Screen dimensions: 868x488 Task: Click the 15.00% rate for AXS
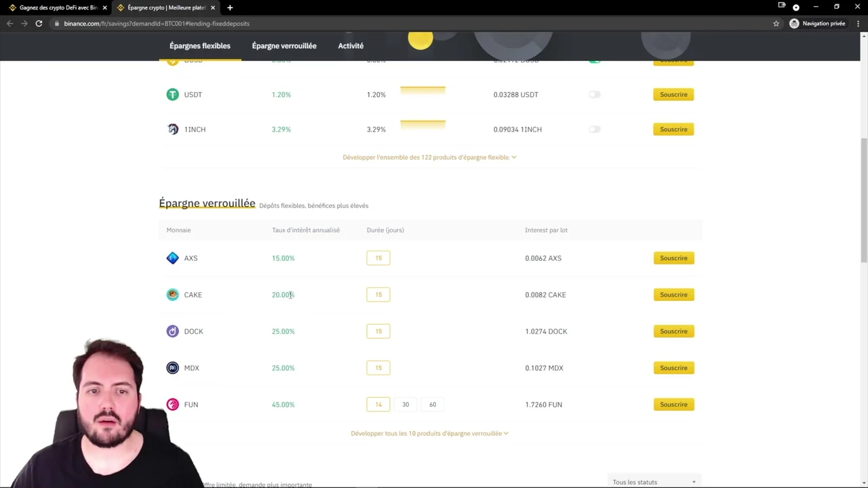pyautogui.click(x=283, y=258)
